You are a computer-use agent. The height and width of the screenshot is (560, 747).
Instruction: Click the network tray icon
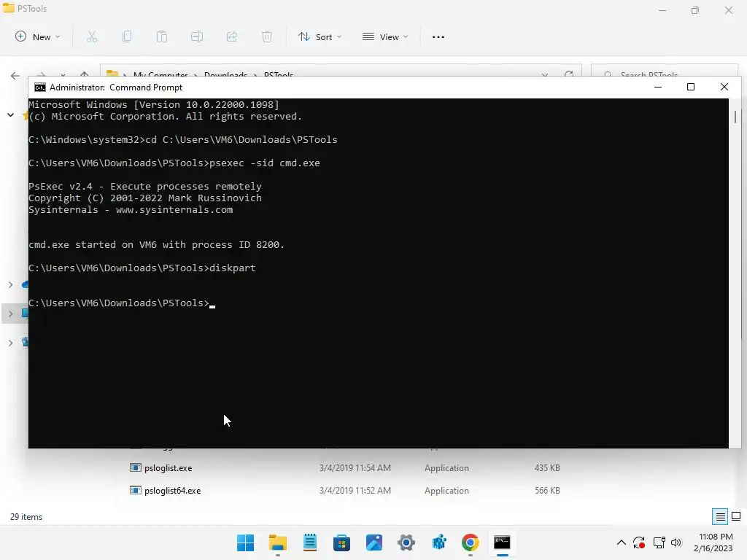point(659,542)
